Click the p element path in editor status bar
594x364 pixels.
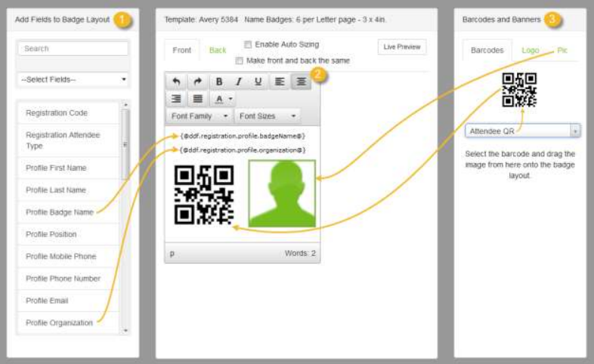[x=172, y=254]
